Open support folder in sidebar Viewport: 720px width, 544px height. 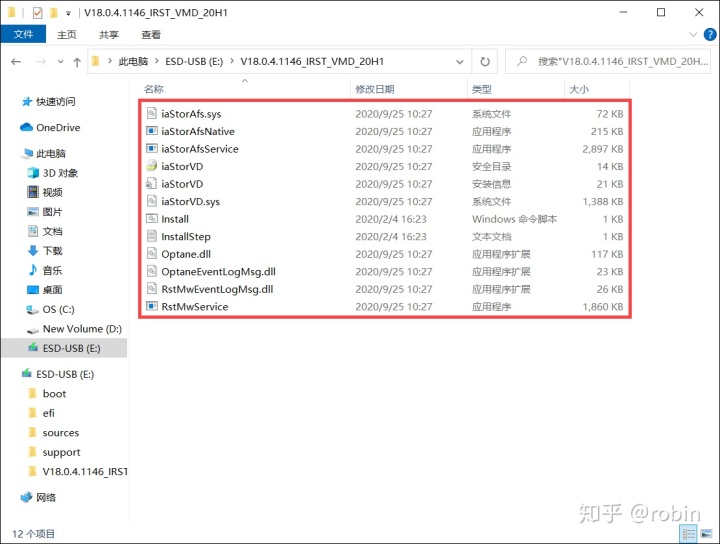tap(61, 452)
